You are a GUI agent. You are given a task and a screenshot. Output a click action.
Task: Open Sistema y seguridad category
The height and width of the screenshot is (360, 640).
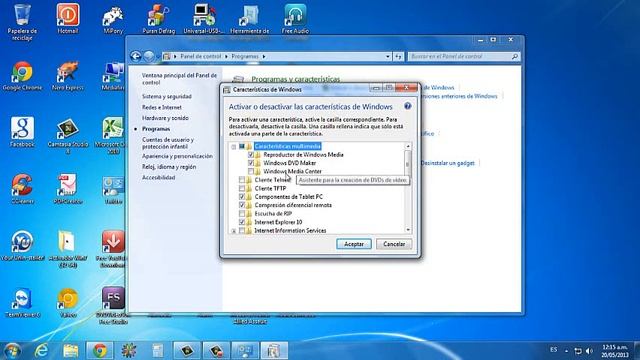pyautogui.click(x=167, y=96)
